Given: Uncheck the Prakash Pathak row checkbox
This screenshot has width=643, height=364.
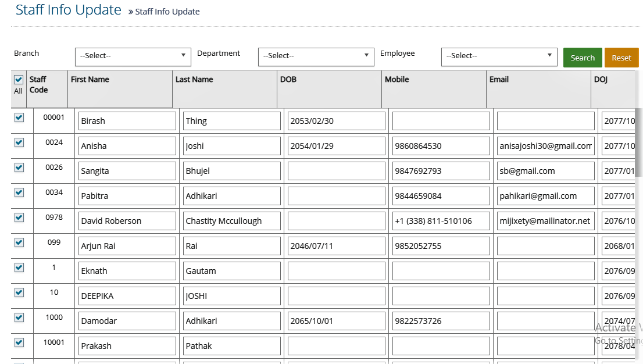Looking at the screenshot, I should click(x=19, y=342).
